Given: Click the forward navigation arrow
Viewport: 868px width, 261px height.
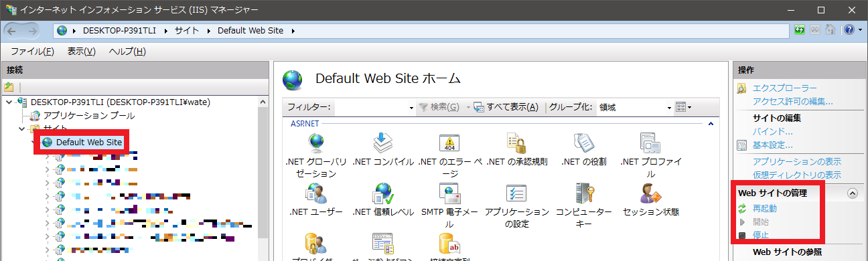Looking at the screenshot, I should pyautogui.click(x=33, y=31).
